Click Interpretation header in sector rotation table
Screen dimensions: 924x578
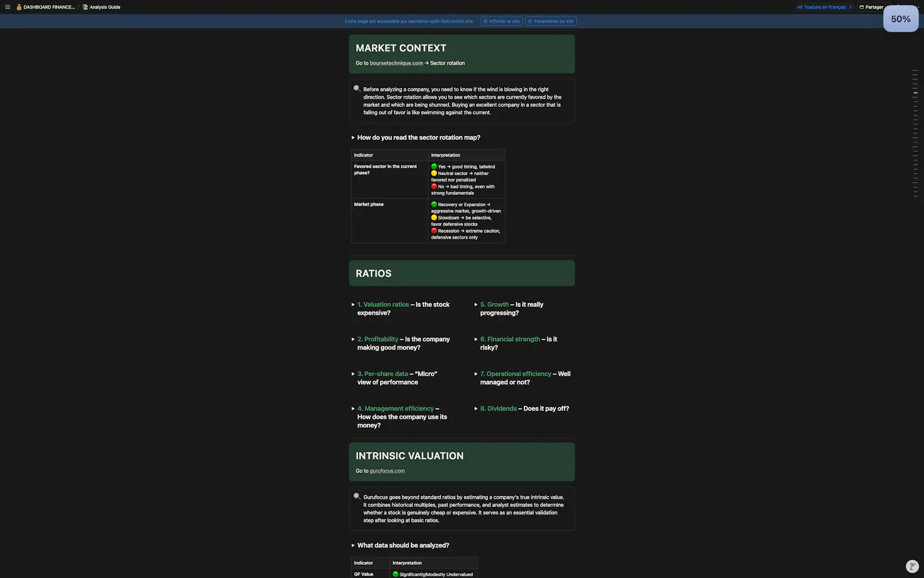[x=467, y=155]
